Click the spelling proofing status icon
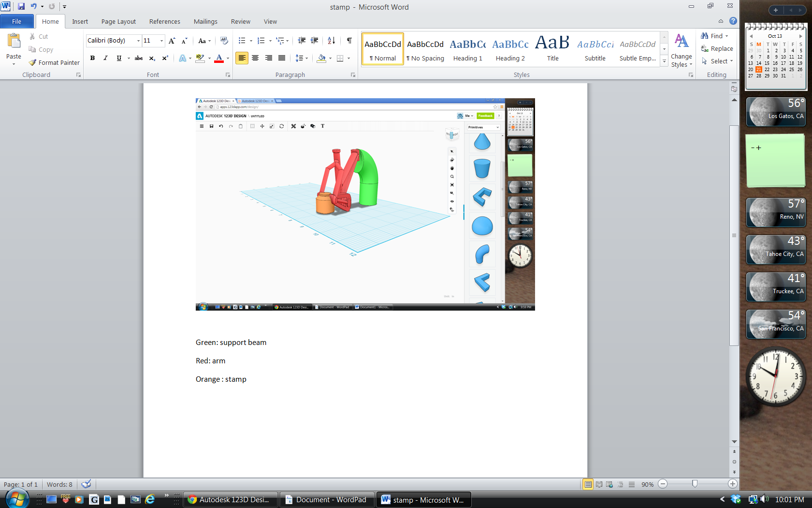Image resolution: width=812 pixels, height=508 pixels. [86, 484]
